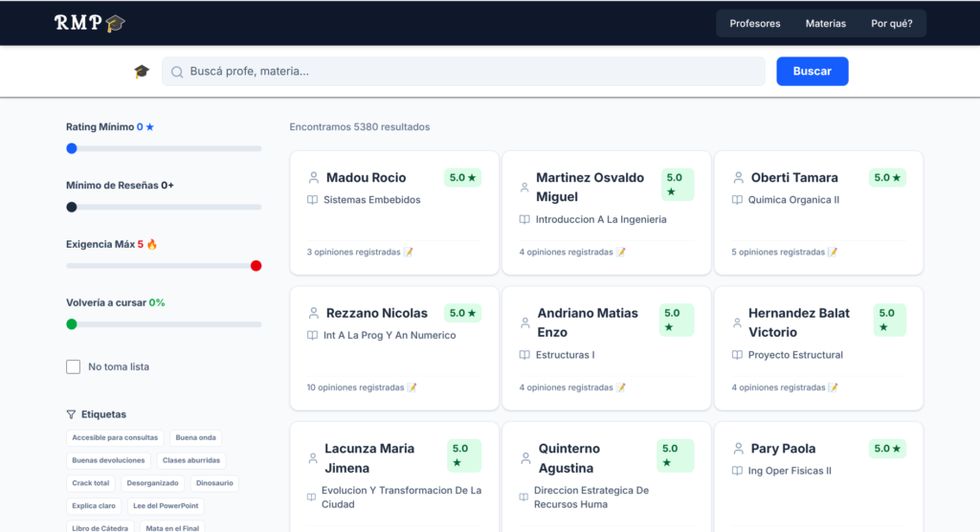Toggle the Clases aburridas tag filter
This screenshot has width=980, height=532.
pyautogui.click(x=191, y=460)
